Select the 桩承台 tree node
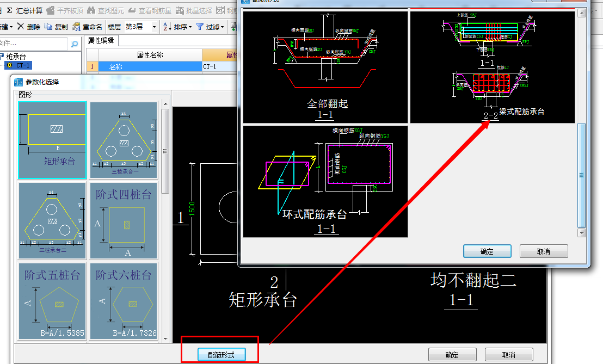The height and width of the screenshot is (364, 603). (x=16, y=57)
